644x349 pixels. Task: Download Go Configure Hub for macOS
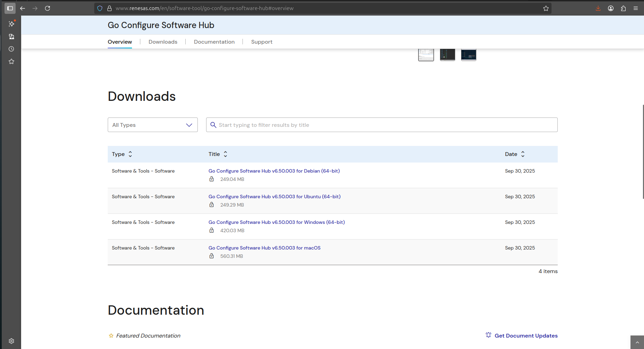point(264,248)
